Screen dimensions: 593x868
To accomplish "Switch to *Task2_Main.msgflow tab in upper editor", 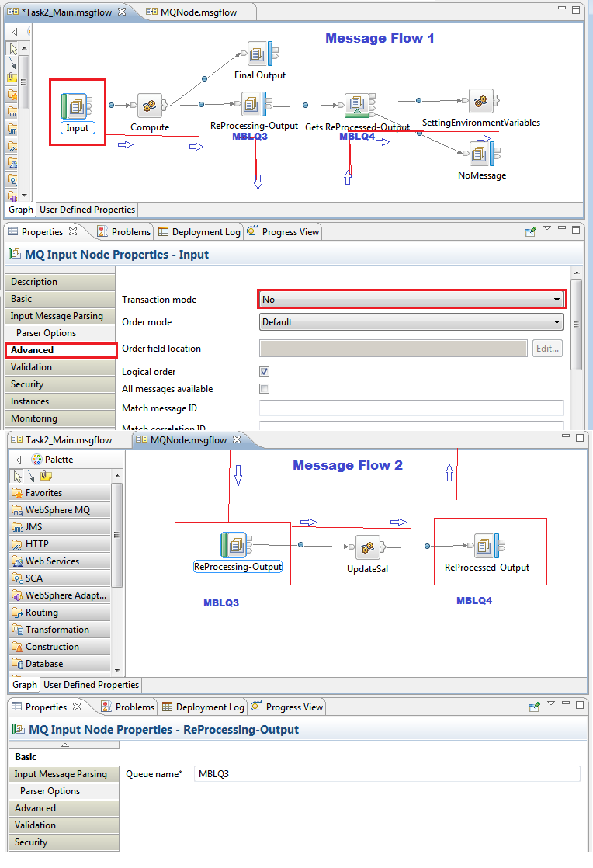I will coord(67,12).
